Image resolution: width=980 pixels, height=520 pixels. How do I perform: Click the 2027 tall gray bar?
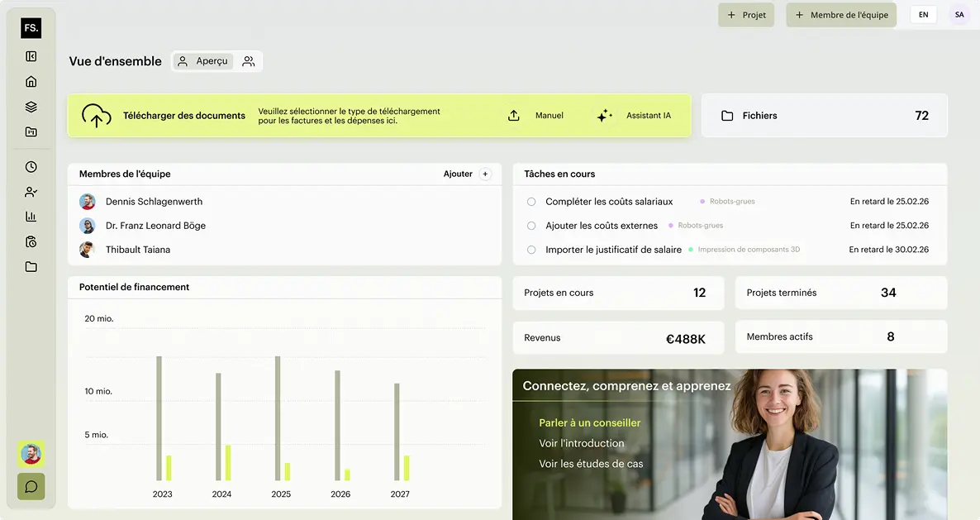pos(397,432)
